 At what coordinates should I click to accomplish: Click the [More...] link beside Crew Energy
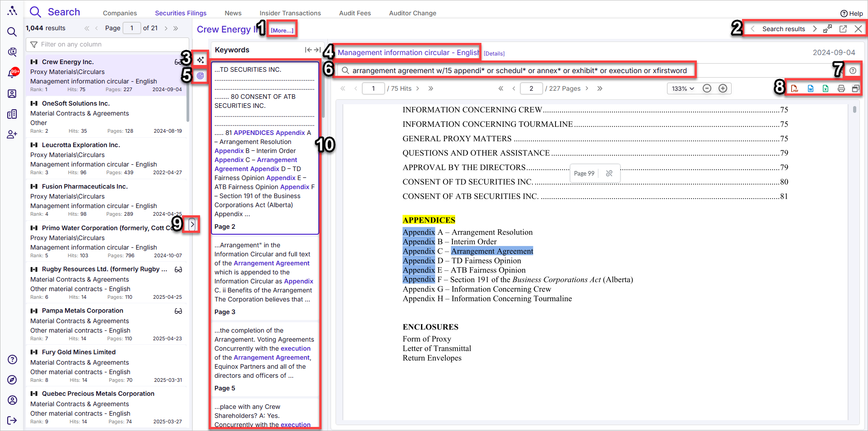click(x=282, y=31)
